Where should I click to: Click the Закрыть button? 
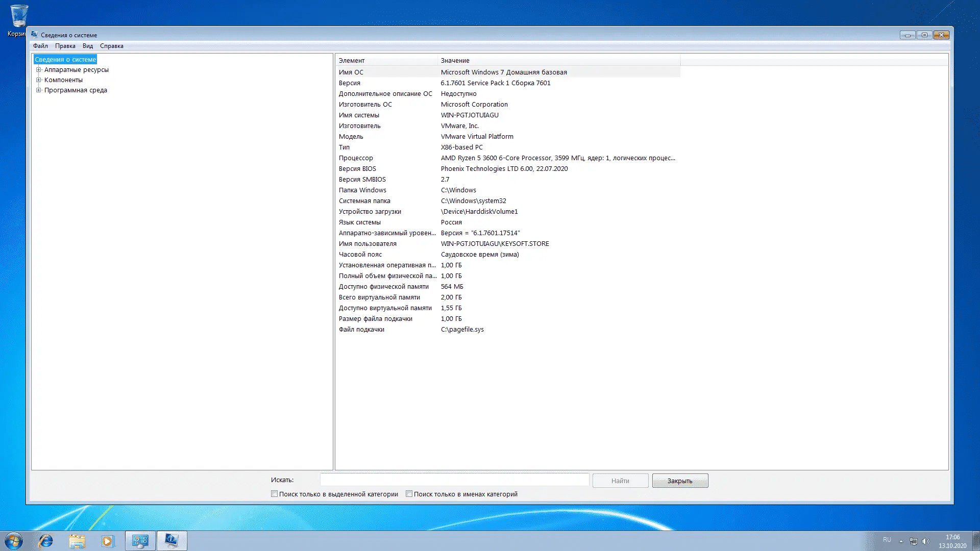point(680,481)
